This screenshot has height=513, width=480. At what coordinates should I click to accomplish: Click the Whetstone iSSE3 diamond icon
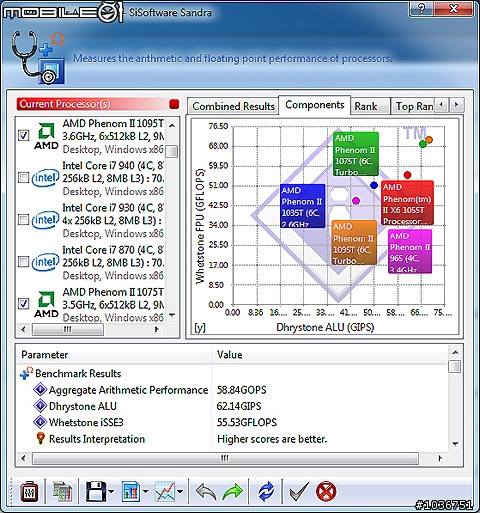pos(40,422)
